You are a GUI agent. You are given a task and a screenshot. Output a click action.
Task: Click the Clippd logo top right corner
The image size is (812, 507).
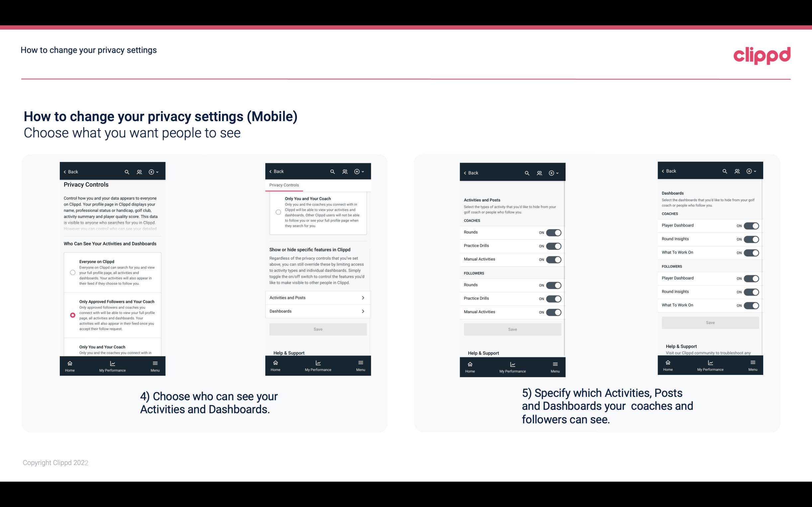pyautogui.click(x=762, y=54)
